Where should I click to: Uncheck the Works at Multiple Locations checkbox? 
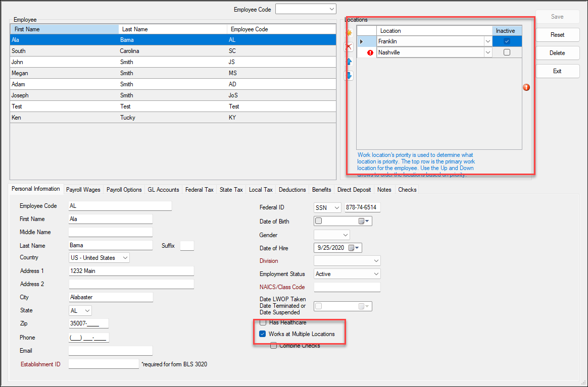click(x=262, y=334)
